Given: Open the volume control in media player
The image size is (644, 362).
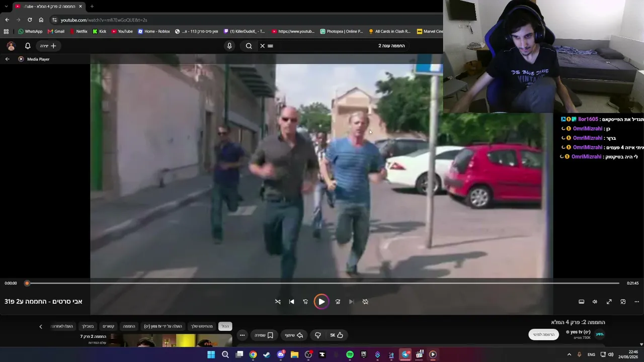Looking at the screenshot, I should (x=595, y=302).
